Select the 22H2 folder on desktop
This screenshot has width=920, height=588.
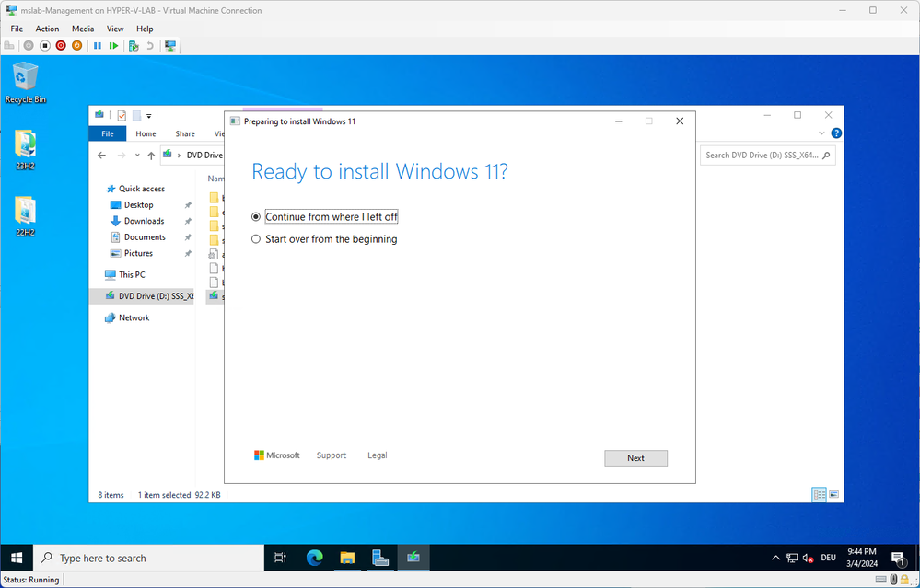(x=25, y=216)
